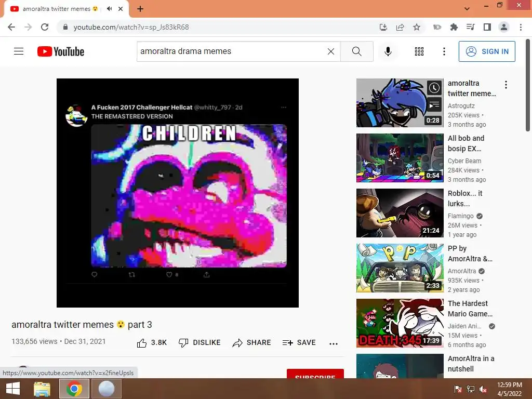Open more actions below the video
The height and width of the screenshot is (399, 532).
[334, 343]
